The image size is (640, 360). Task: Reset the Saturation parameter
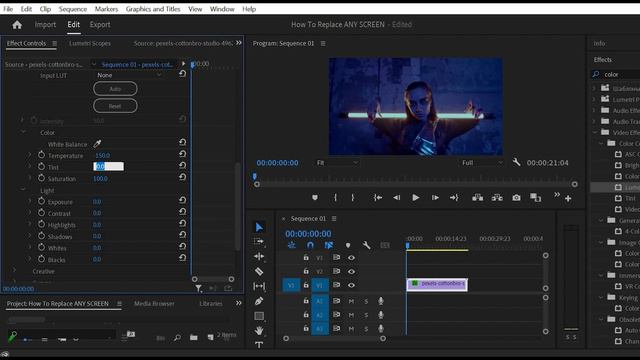(x=182, y=177)
